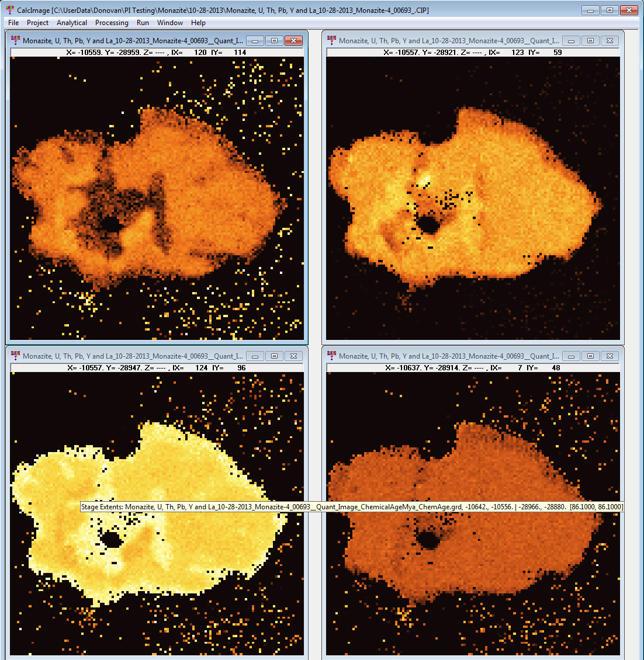
Task: Open the Processing menu
Action: (x=112, y=23)
